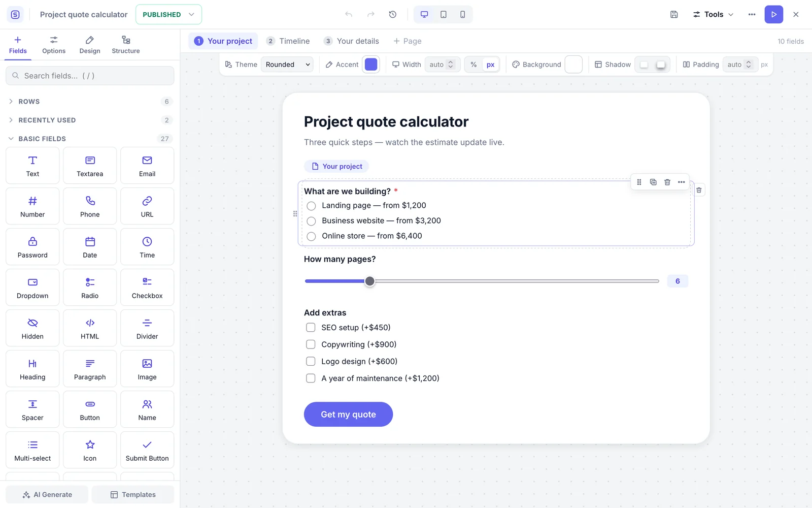Image resolution: width=812 pixels, height=508 pixels.
Task: Select Online store radio option
Action: 311,236
